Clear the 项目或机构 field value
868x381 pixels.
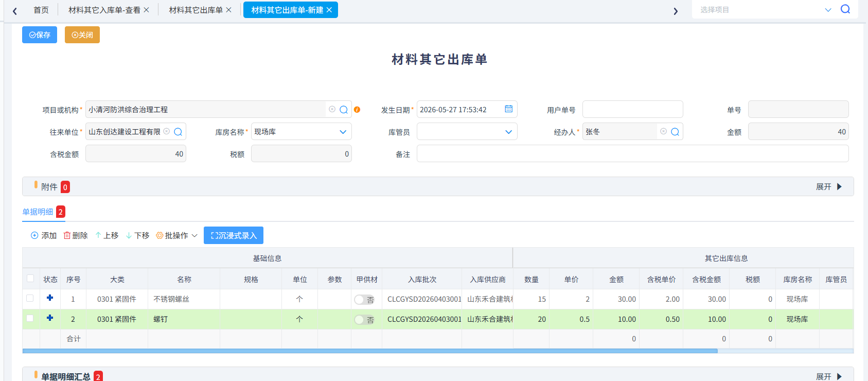332,109
